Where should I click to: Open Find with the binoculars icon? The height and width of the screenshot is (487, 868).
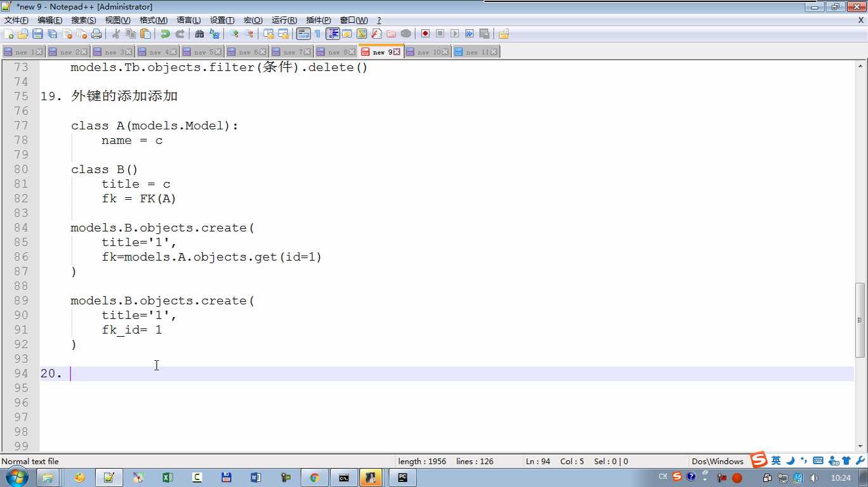[199, 34]
